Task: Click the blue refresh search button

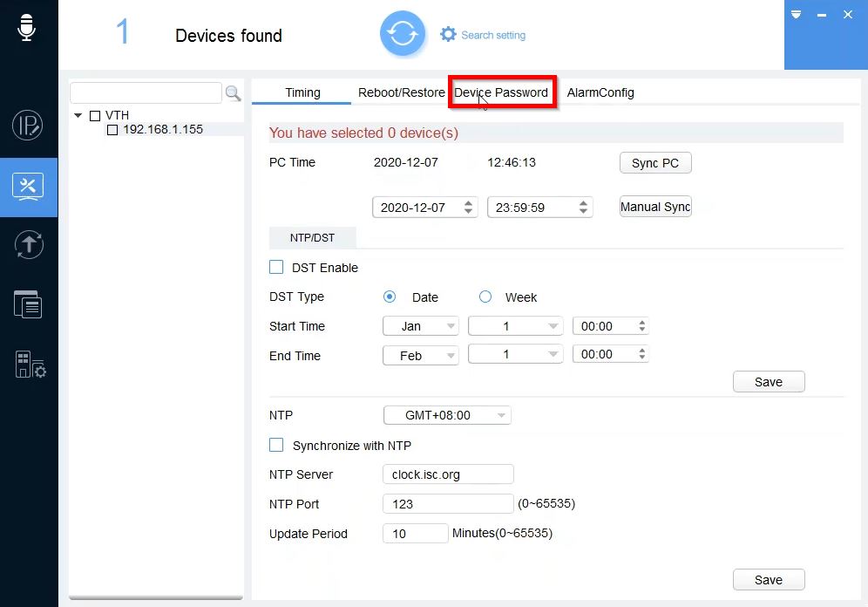Action: (403, 34)
